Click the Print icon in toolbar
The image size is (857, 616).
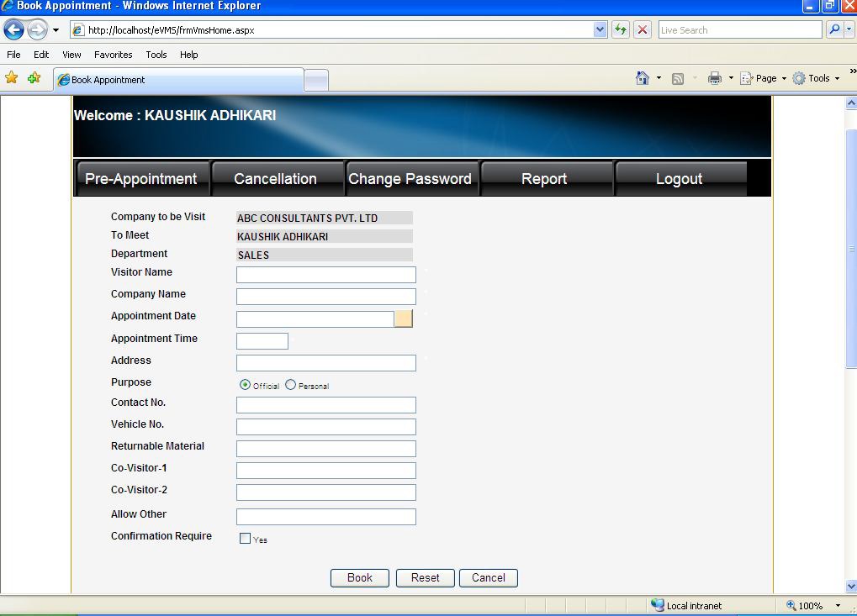click(715, 78)
